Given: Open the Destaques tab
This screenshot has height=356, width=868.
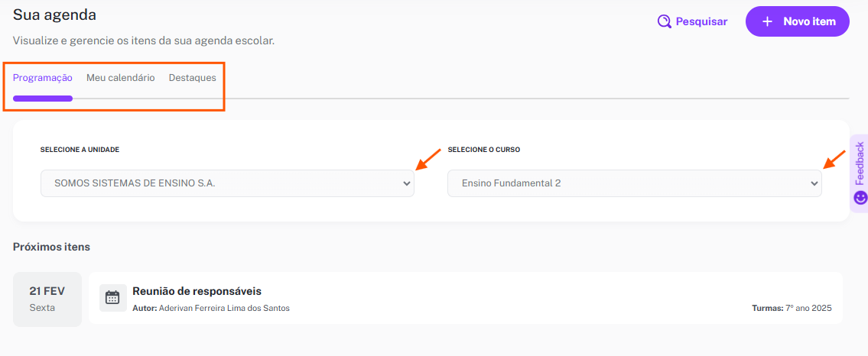Looking at the screenshot, I should click(x=192, y=78).
